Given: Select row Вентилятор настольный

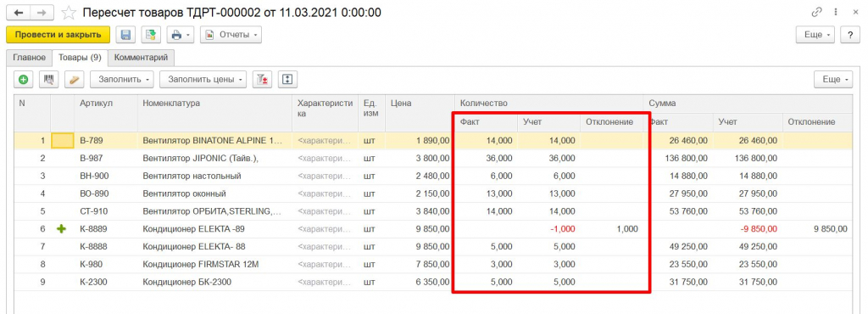Looking at the screenshot, I should click(x=433, y=177).
